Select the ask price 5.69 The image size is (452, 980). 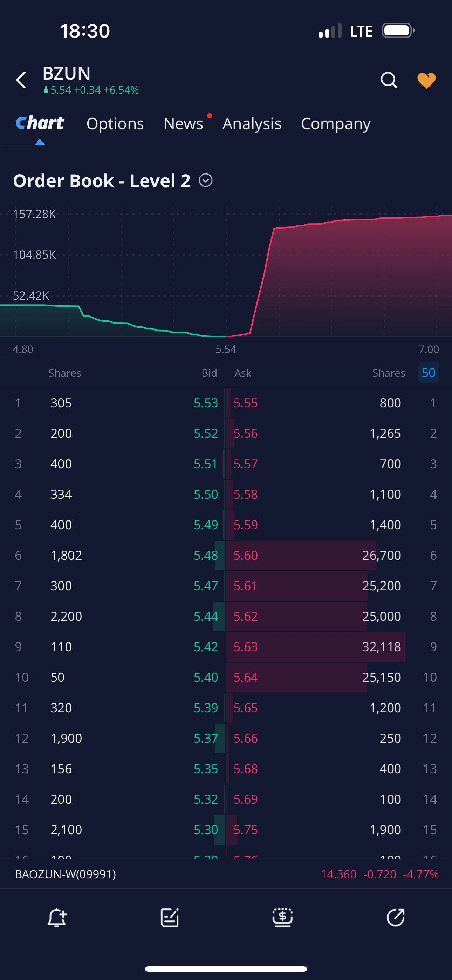(x=245, y=799)
